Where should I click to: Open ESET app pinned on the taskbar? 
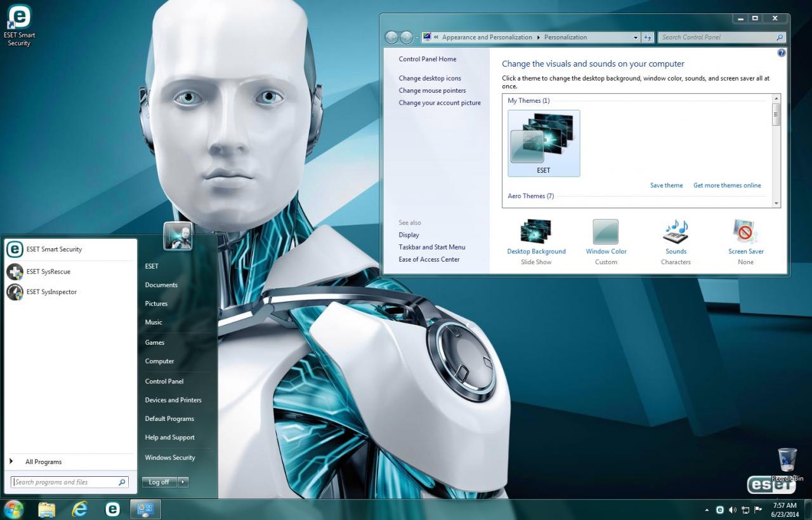tap(113, 509)
